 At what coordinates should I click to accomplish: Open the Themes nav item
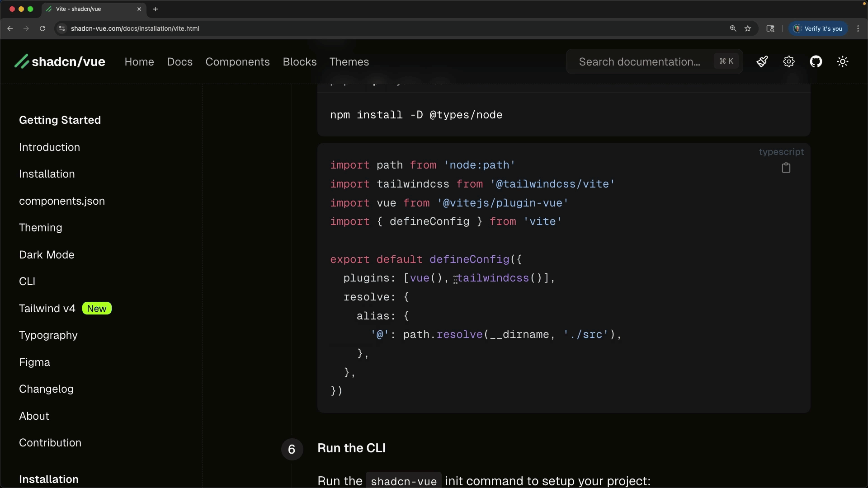point(349,62)
